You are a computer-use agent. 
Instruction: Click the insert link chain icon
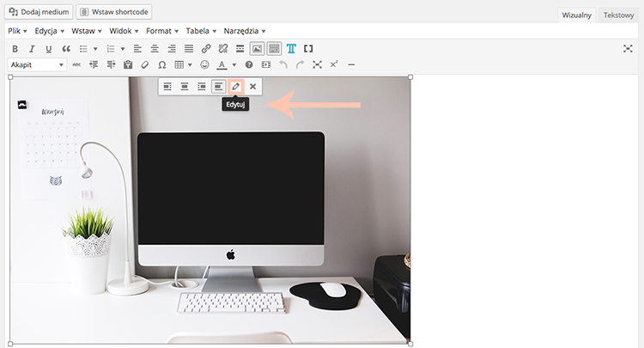[x=206, y=49]
